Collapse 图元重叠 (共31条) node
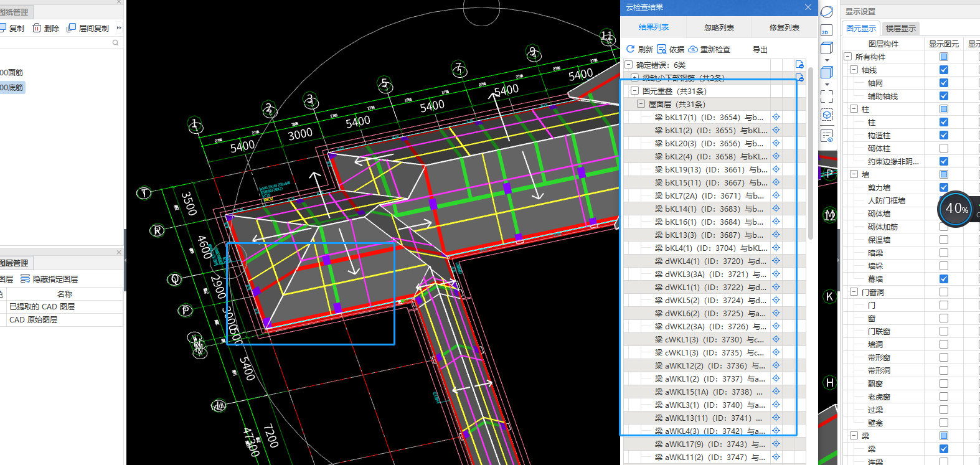 pyautogui.click(x=635, y=91)
